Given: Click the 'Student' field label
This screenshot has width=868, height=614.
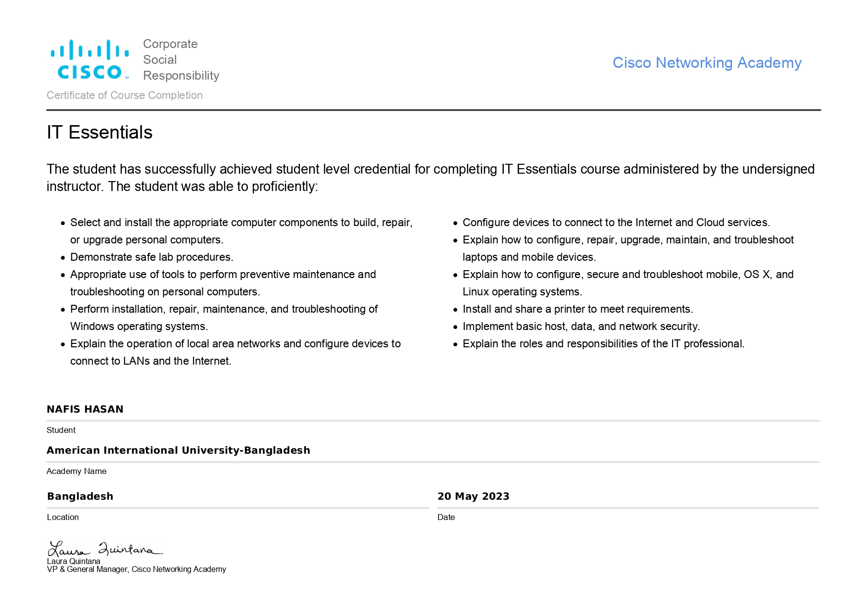Looking at the screenshot, I should tap(61, 430).
